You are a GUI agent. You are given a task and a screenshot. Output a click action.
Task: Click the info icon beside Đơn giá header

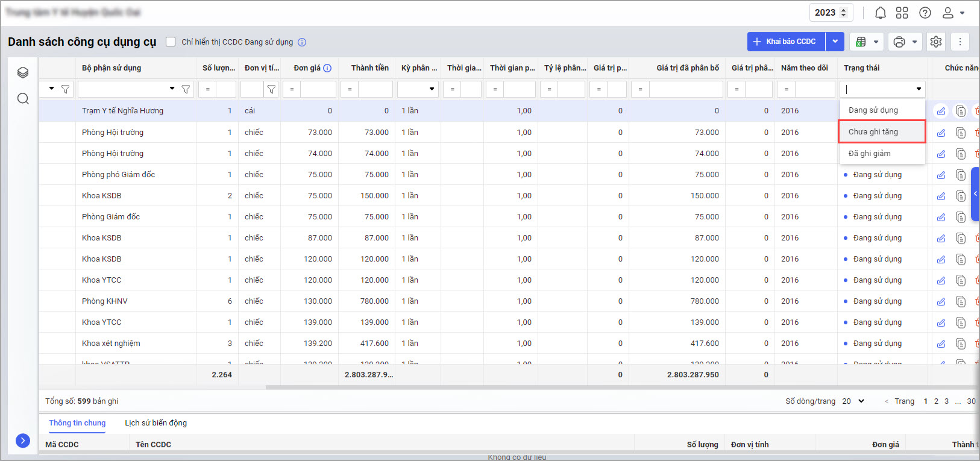coord(327,68)
